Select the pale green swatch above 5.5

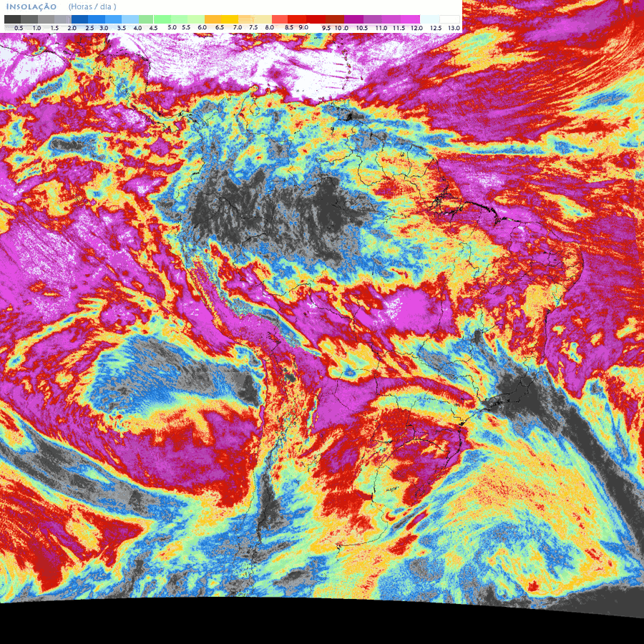tap(179, 19)
